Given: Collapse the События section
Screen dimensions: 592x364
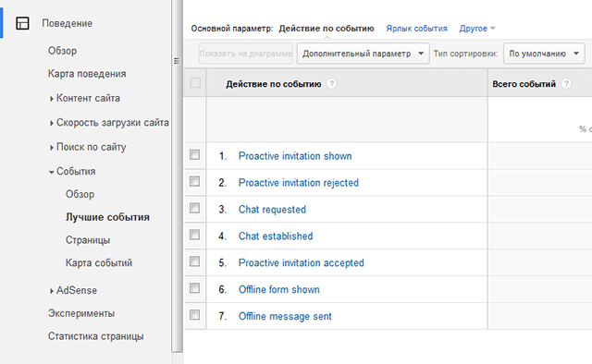Looking at the screenshot, I should point(52,172).
